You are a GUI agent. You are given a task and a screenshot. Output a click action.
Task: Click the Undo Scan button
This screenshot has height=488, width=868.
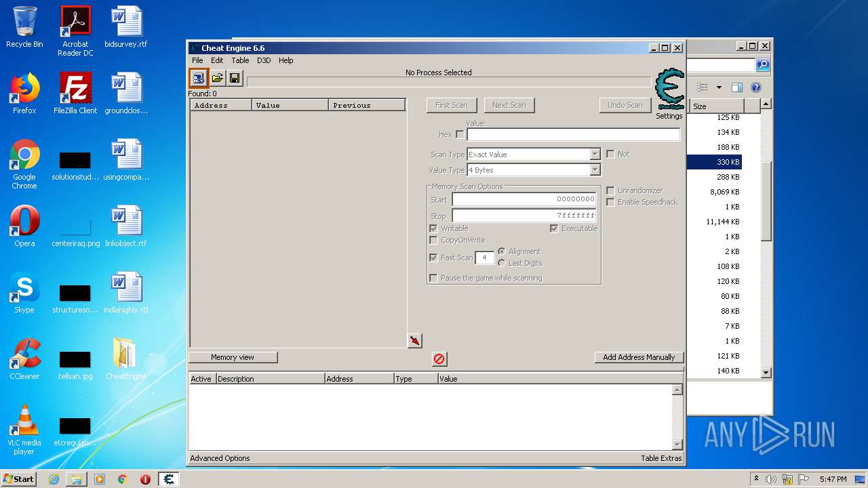tap(625, 105)
